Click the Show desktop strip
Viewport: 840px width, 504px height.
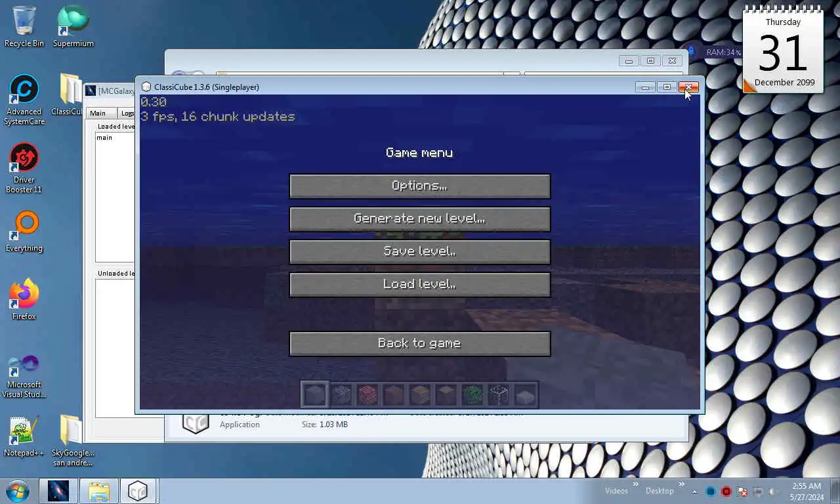point(835,491)
